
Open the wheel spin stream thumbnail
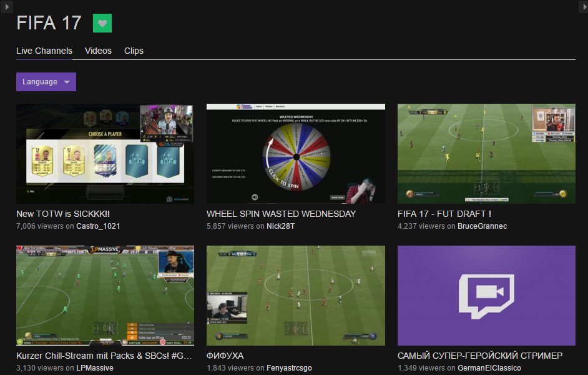coord(295,154)
